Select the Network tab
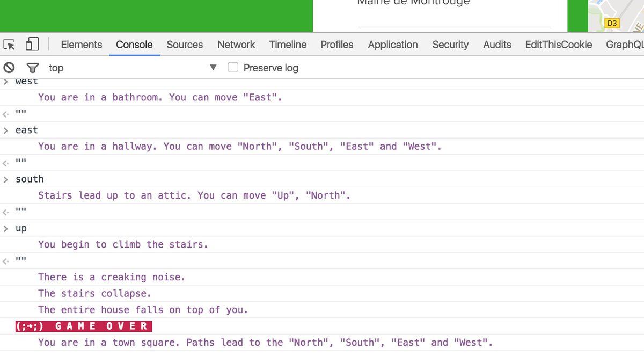This screenshot has width=644, height=363. click(x=236, y=45)
